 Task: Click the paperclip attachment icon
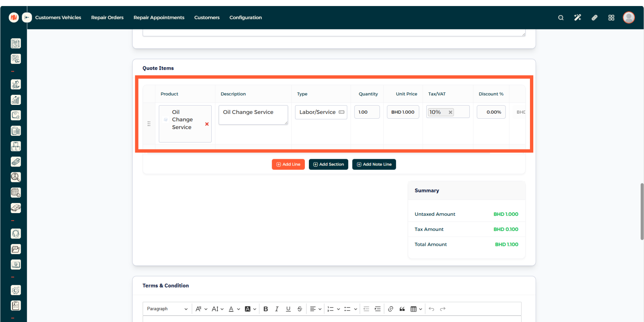[x=594, y=18]
